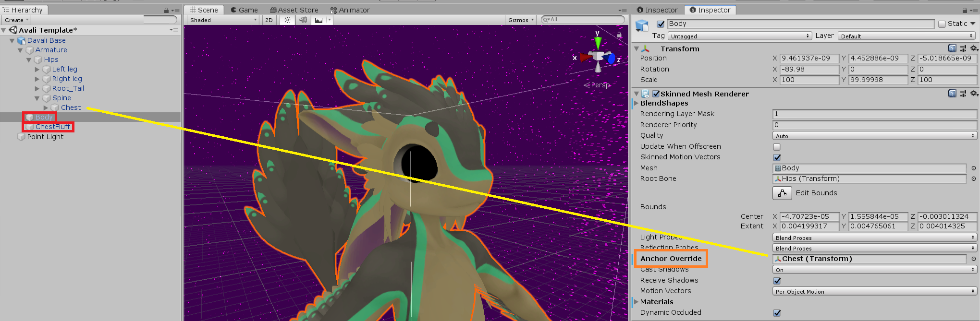Toggle Body object active checkbox
The image size is (980, 321).
coord(661,24)
